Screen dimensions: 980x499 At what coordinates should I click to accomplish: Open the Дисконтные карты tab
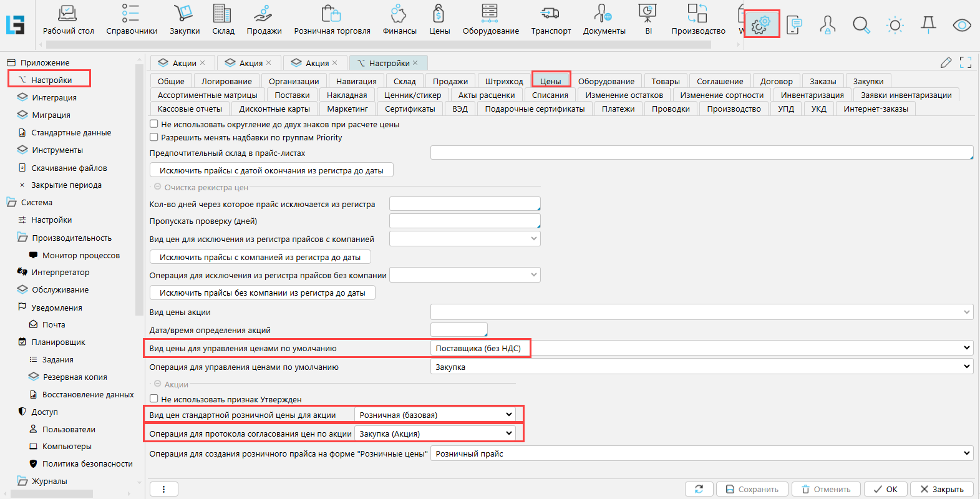click(274, 109)
